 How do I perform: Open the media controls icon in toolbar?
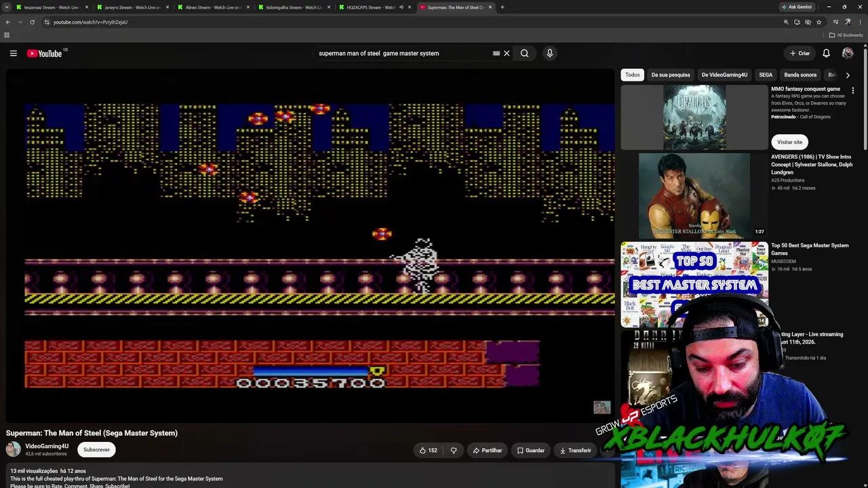point(836,22)
